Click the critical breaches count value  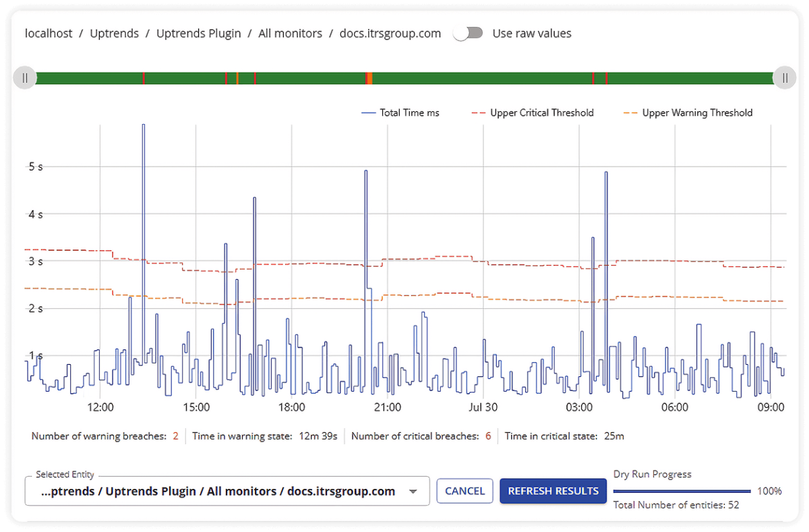488,436
